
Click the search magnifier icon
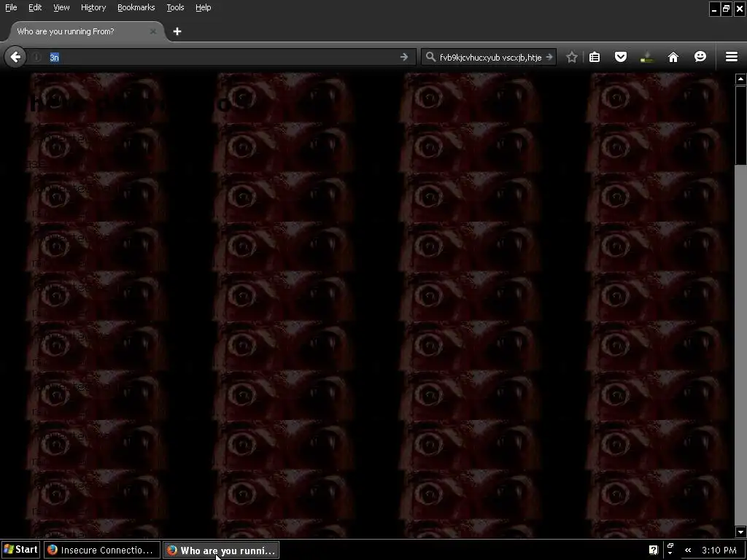point(430,57)
